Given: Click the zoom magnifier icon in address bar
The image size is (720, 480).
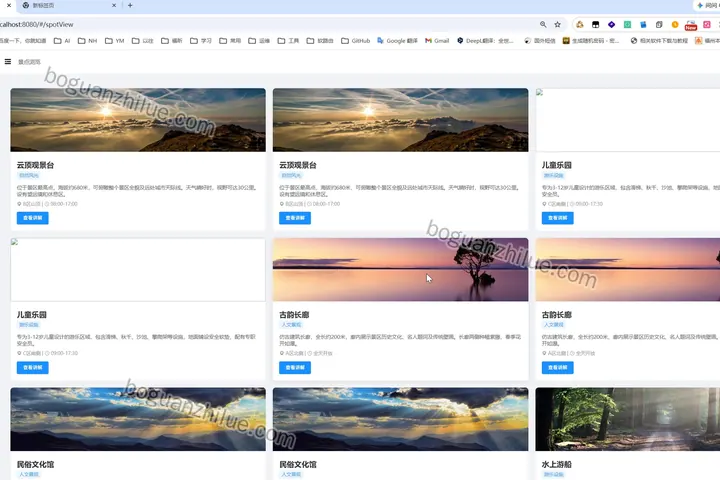Looking at the screenshot, I should (543, 24).
